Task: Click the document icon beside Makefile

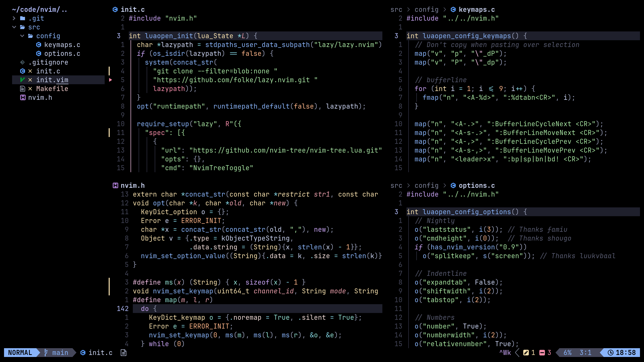Action: pyautogui.click(x=22, y=89)
